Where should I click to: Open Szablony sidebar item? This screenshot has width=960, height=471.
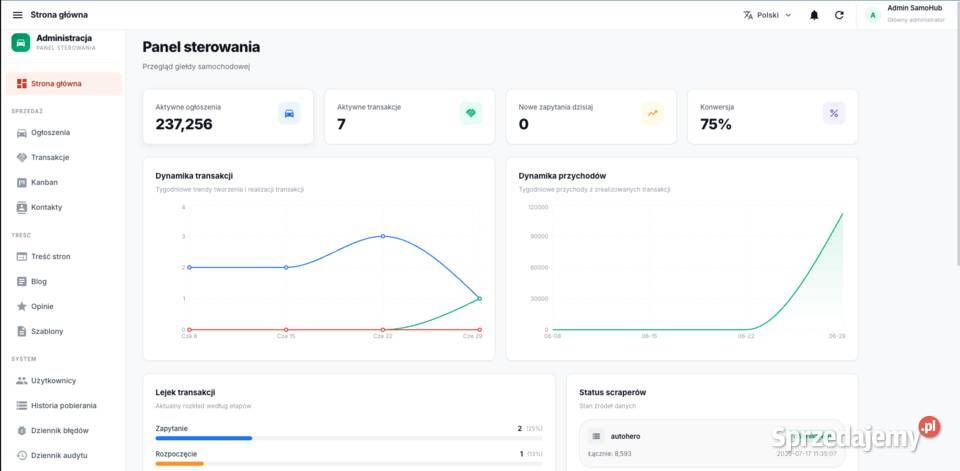64,331
